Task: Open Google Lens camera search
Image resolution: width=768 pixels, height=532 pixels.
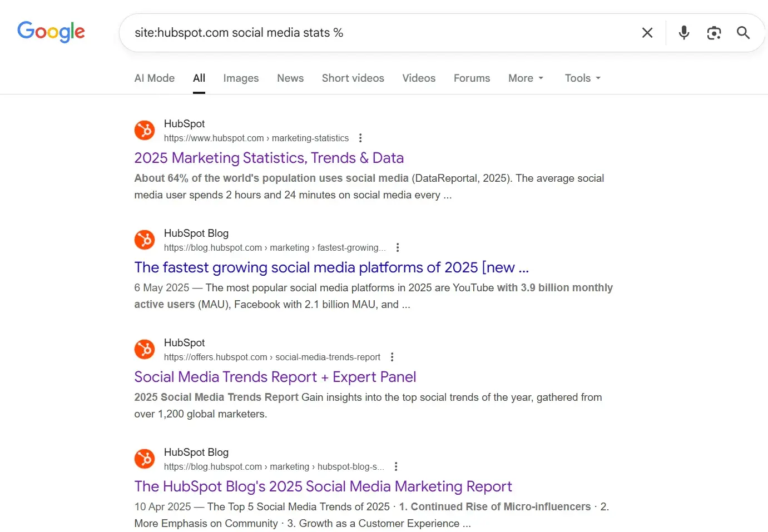Action: (714, 33)
